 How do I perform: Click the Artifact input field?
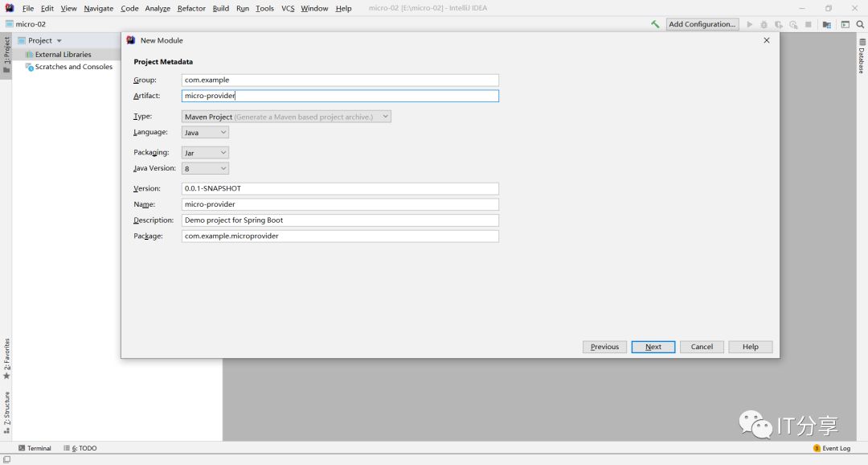[340, 96]
